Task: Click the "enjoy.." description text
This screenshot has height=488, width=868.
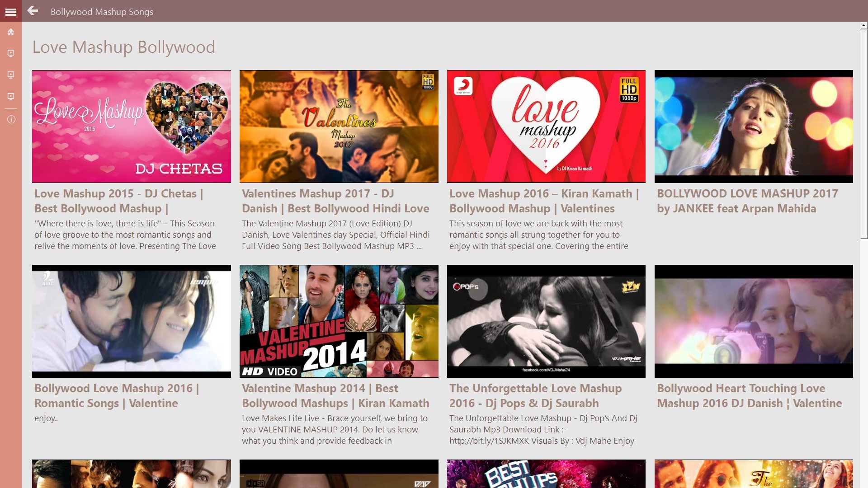Action: point(46,418)
